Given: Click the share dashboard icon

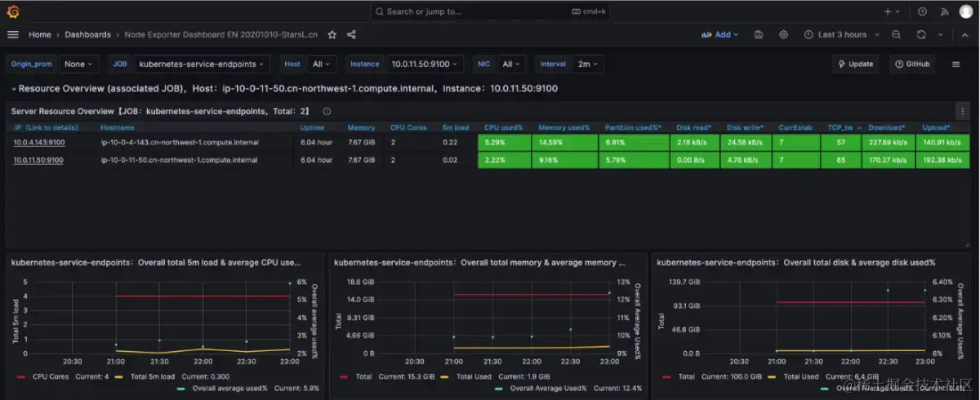Looking at the screenshot, I should tap(351, 35).
